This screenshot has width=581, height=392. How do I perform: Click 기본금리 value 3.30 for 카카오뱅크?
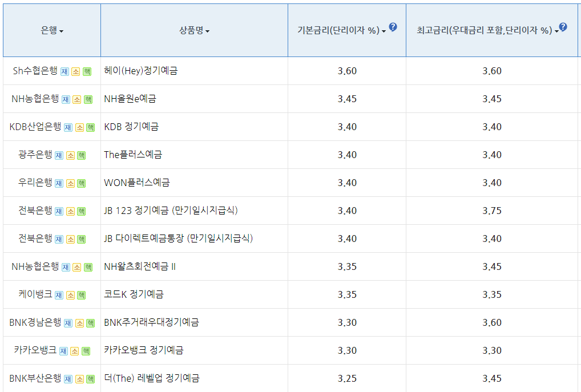tap(347, 350)
